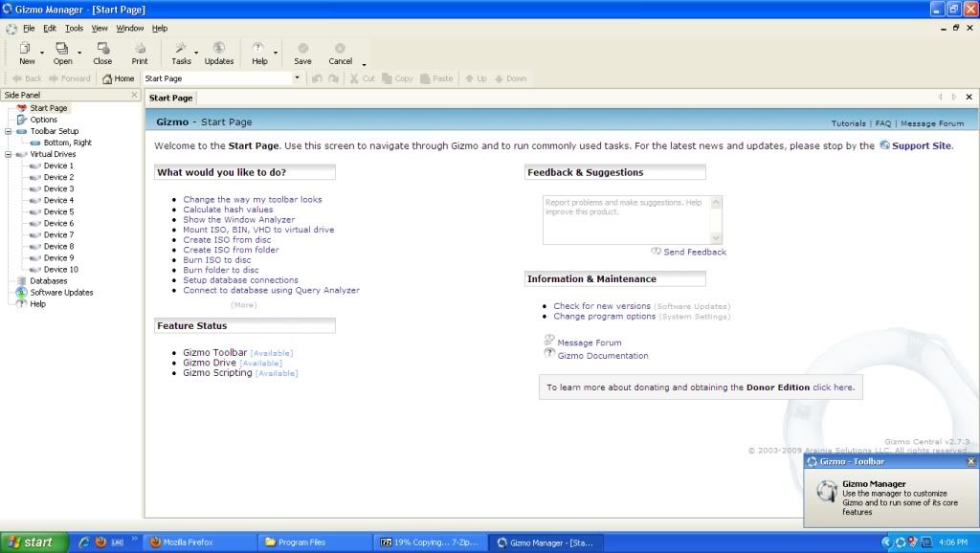Screen dimensions: 980x553
Task: Click the Windows start button
Action: pos(33,542)
